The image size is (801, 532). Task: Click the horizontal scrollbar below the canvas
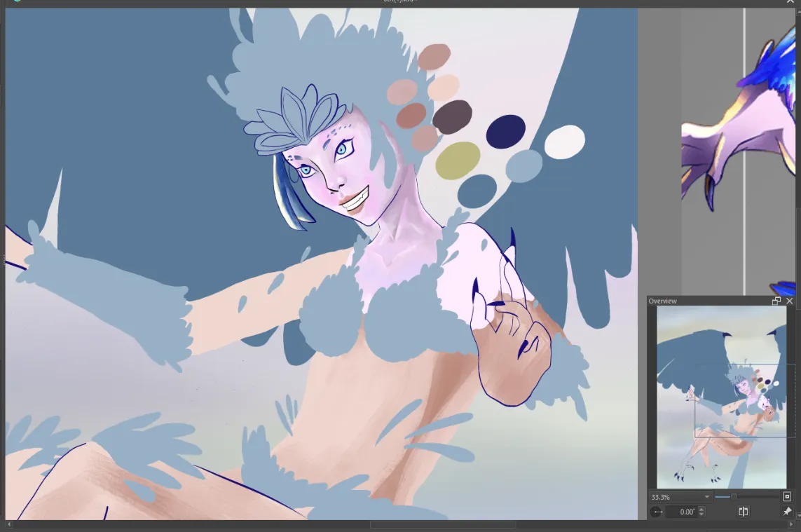pos(442,524)
